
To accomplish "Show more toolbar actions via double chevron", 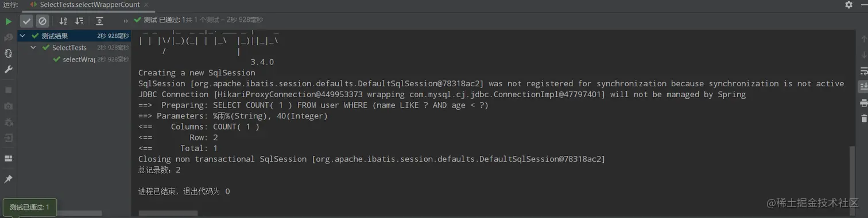I will coord(125,21).
